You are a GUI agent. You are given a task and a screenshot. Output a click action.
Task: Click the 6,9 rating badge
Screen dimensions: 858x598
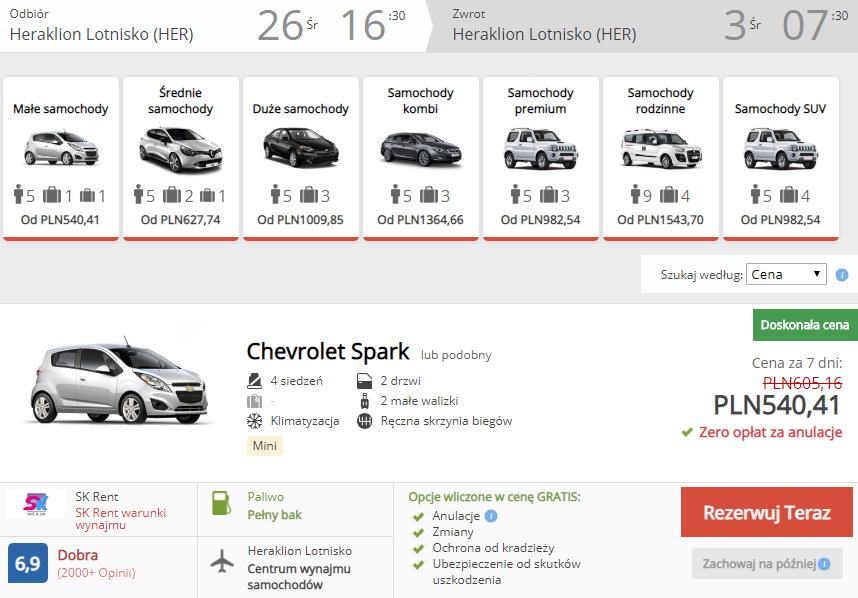pyautogui.click(x=28, y=563)
